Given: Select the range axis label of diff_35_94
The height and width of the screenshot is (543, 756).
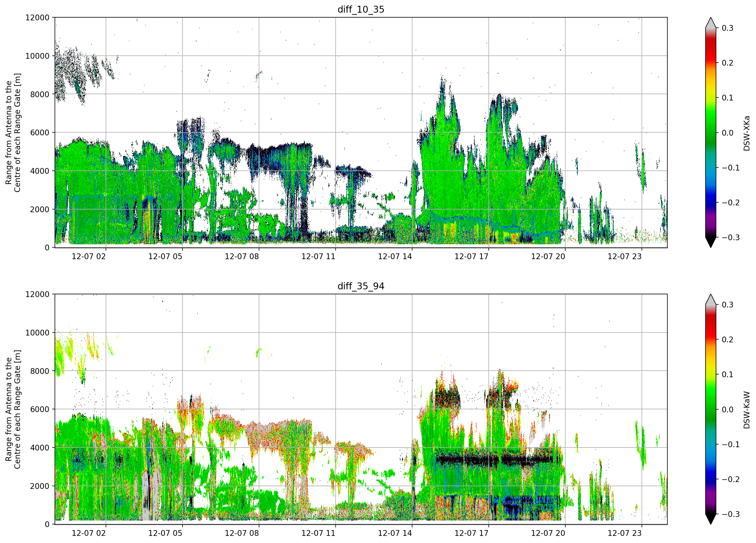Looking at the screenshot, I should 13,409.
